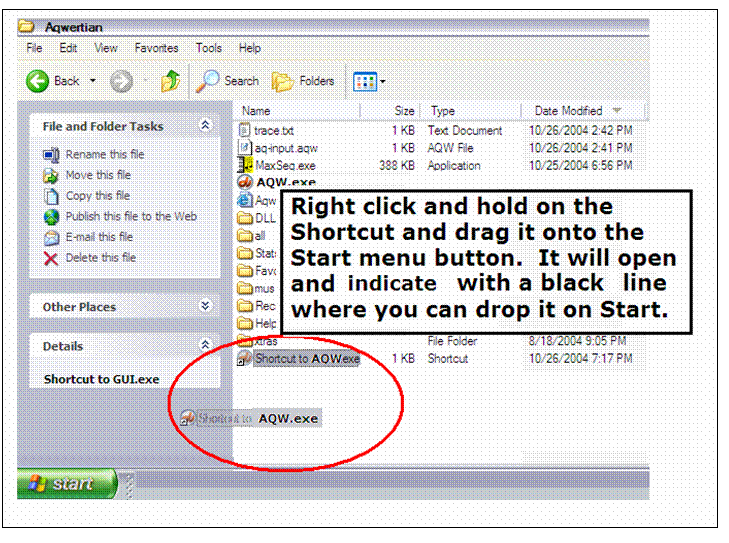Screen dimensions: 729x543
Task: Select the MaxSeq.exe application icon
Action: (245, 165)
